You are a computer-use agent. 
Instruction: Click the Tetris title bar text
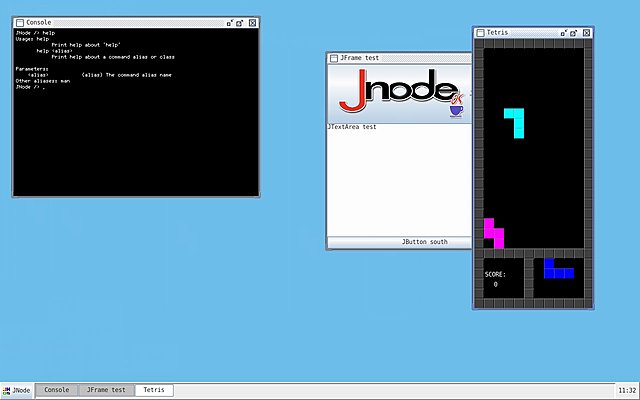point(497,32)
